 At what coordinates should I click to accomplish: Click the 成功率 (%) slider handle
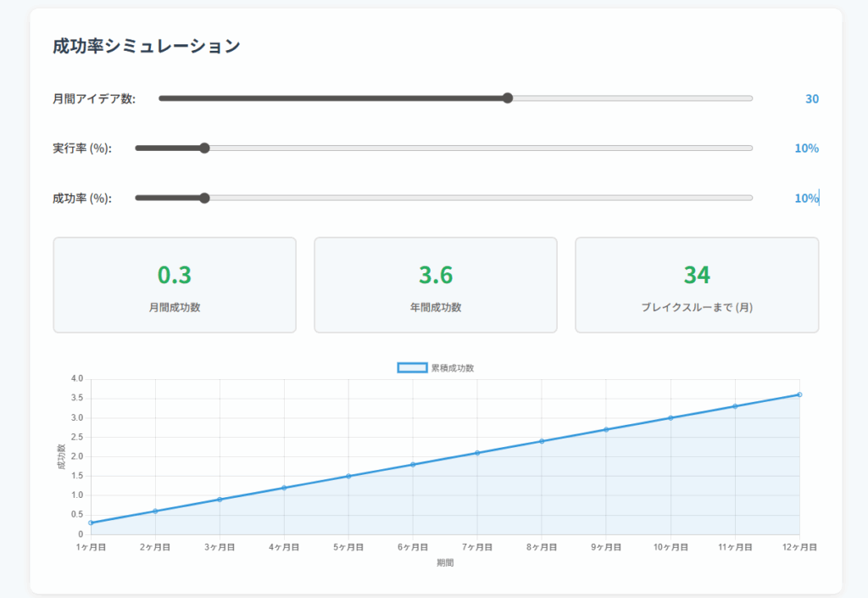tap(204, 198)
